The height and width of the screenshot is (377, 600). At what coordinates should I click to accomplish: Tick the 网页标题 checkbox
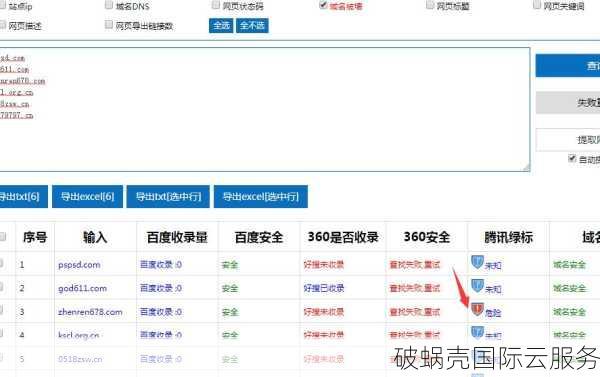(x=430, y=5)
